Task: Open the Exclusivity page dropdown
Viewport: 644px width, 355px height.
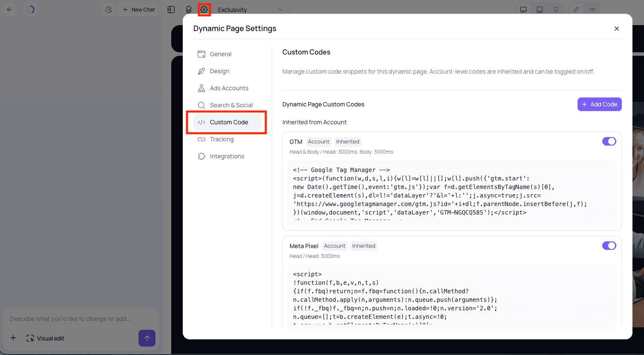Action: tap(250, 9)
